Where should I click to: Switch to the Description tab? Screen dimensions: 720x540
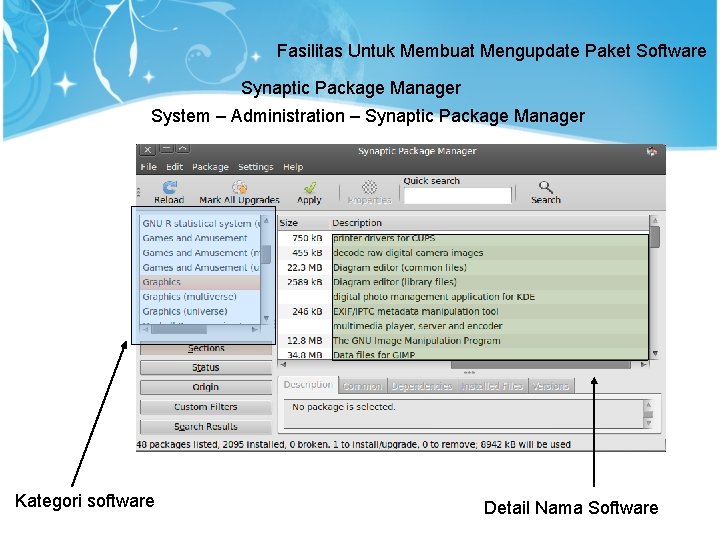pos(308,385)
